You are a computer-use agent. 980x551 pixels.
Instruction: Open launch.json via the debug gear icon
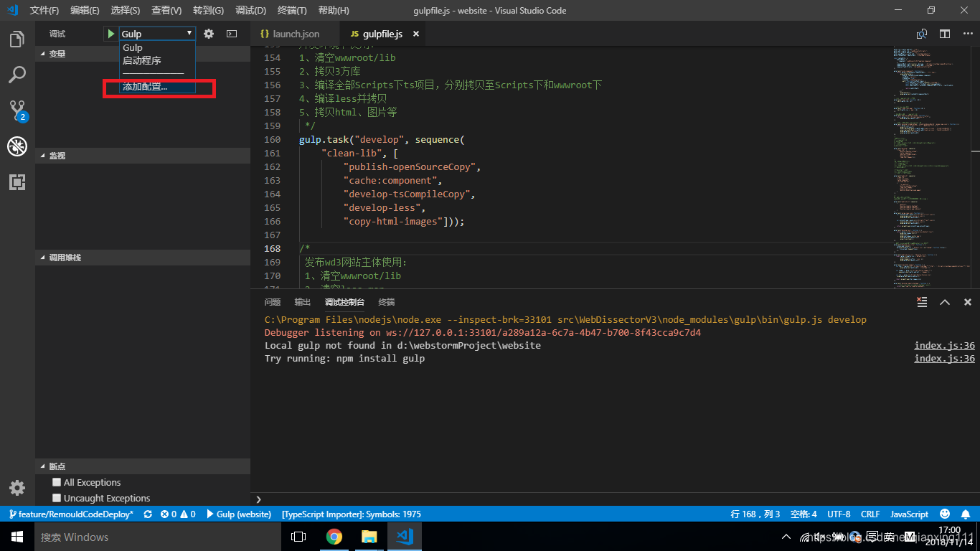pyautogui.click(x=207, y=33)
